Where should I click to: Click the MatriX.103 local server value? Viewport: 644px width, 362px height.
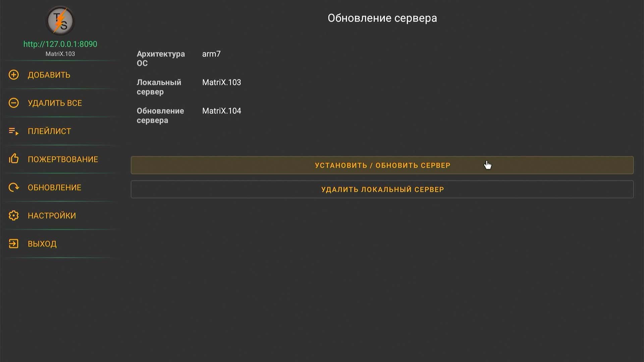[x=222, y=82]
